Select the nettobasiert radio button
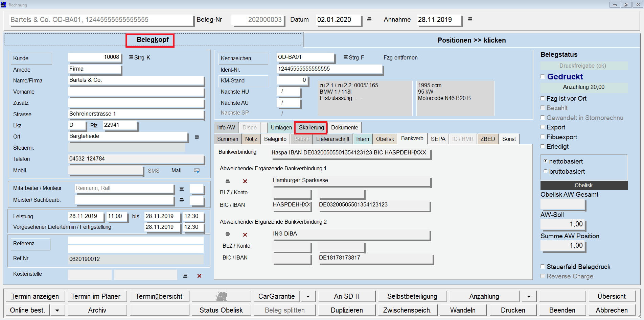 [545, 161]
